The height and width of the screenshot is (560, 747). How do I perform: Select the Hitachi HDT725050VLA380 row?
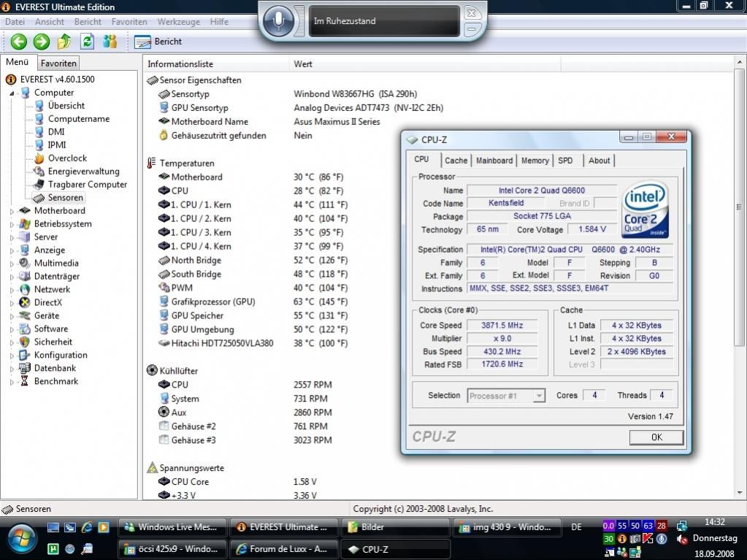click(253, 343)
